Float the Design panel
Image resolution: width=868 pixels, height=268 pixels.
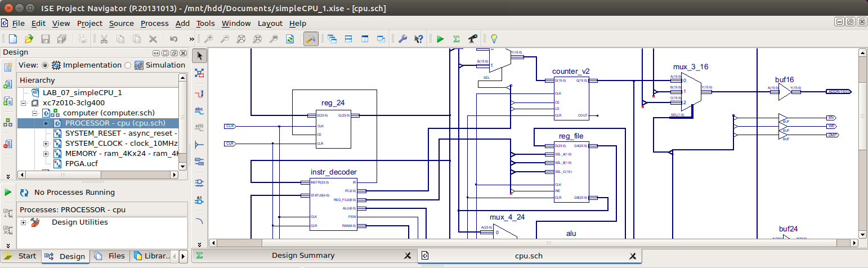[174, 53]
